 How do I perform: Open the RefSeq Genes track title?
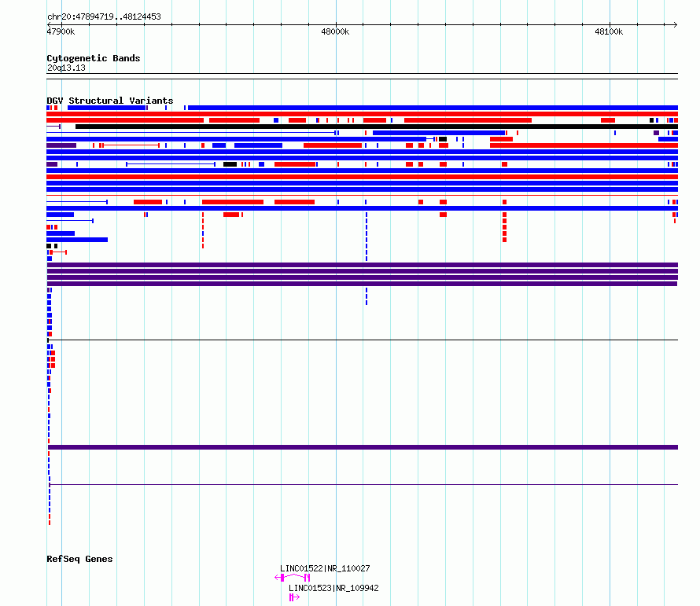(x=79, y=559)
